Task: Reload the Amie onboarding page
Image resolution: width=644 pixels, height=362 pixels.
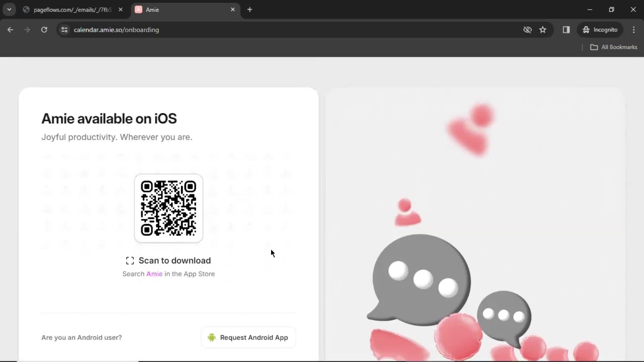Action: point(44,30)
